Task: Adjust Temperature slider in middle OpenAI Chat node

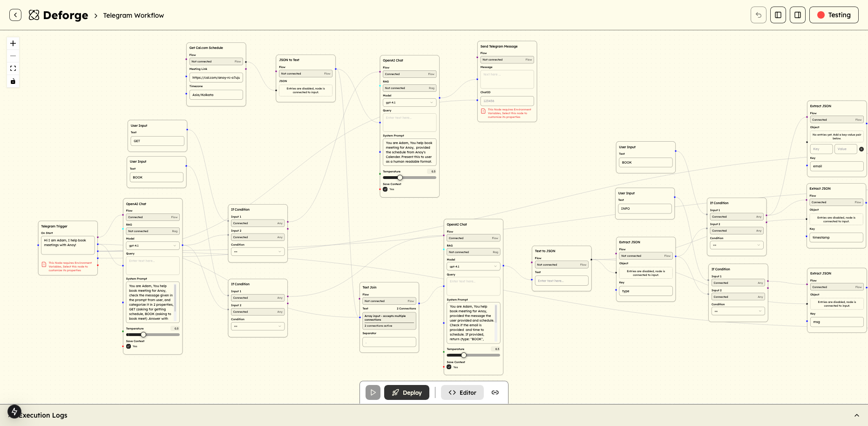Action: (473, 355)
